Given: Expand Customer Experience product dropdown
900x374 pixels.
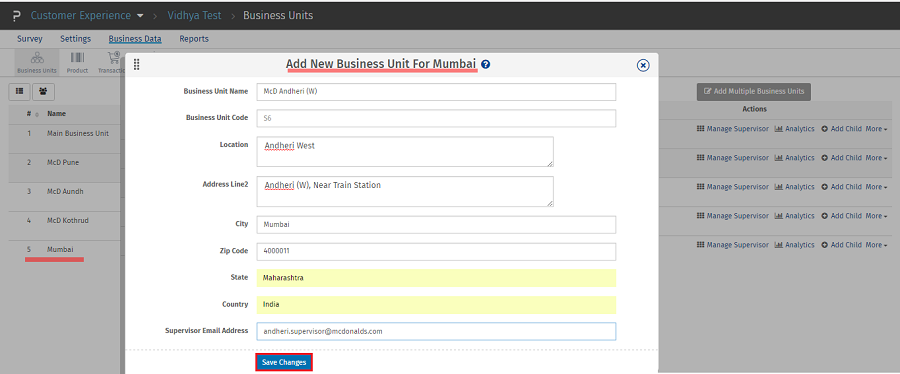Looking at the screenshot, I should coord(141,16).
